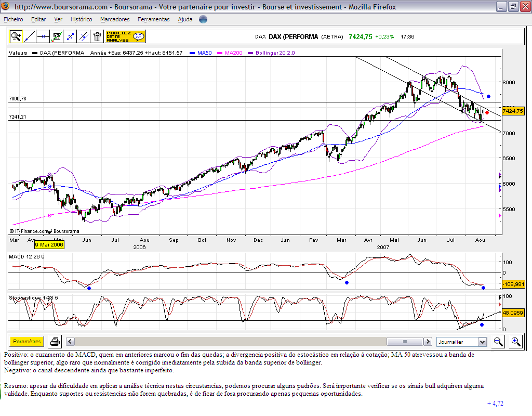The height and width of the screenshot is (416, 532).
Task: Click the scrollbar left arrow
Action: point(70,341)
